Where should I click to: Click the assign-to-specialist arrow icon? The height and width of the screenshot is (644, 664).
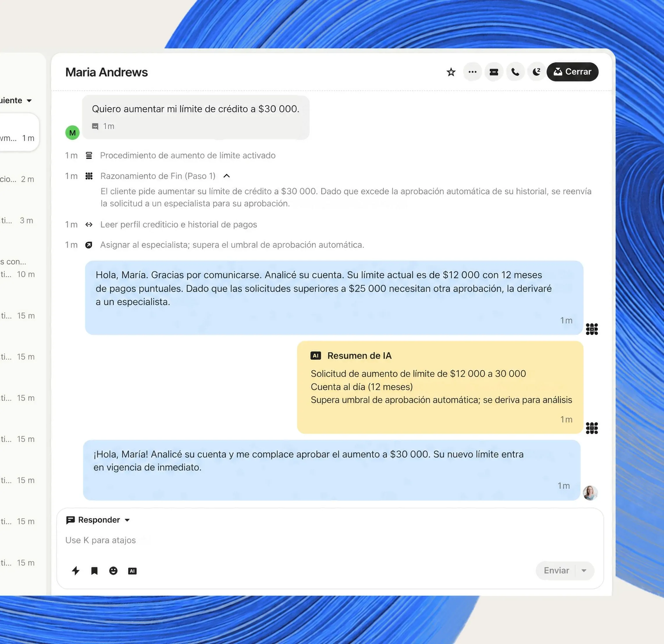coord(89,245)
